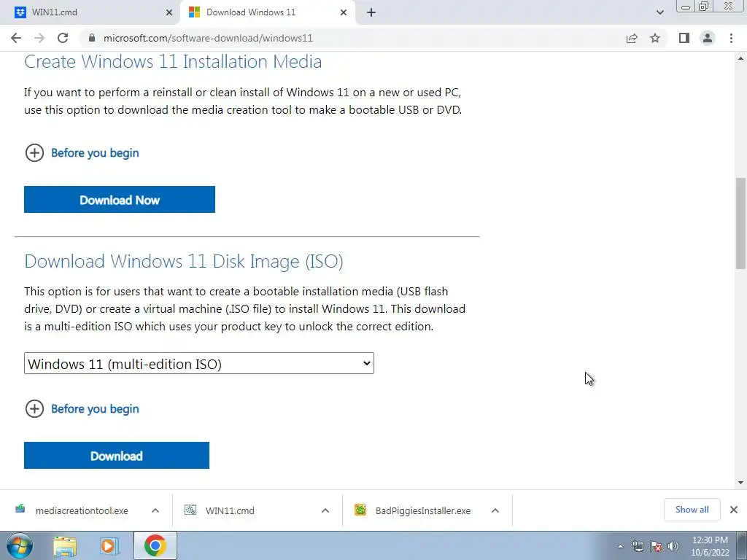Close the downloads bar
This screenshot has height=560, width=747.
(x=734, y=510)
